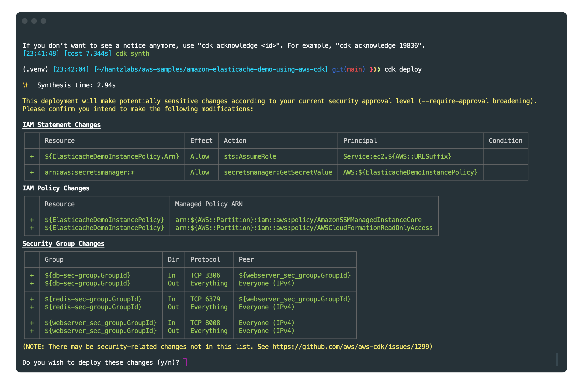583x392 pixels.
Task: Click the Managed Policy ARN column header
Action: 208,204
